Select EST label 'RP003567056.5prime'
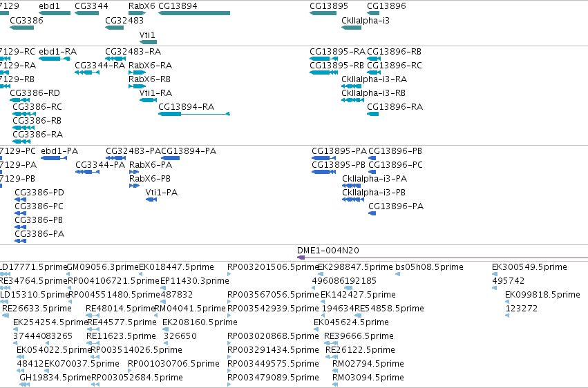Screen dimensions: 588x388 273,295
